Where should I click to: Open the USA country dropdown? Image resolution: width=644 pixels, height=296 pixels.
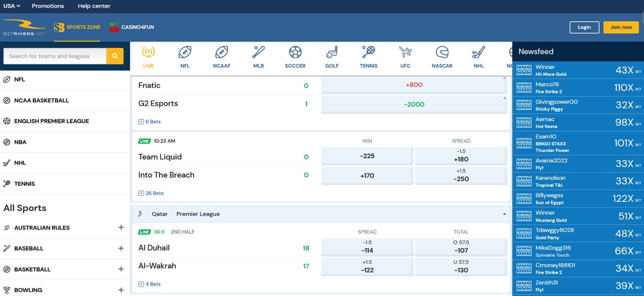click(12, 6)
